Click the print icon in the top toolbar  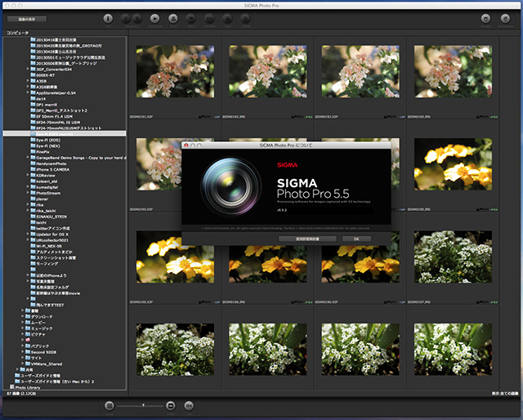pyautogui.click(x=173, y=18)
